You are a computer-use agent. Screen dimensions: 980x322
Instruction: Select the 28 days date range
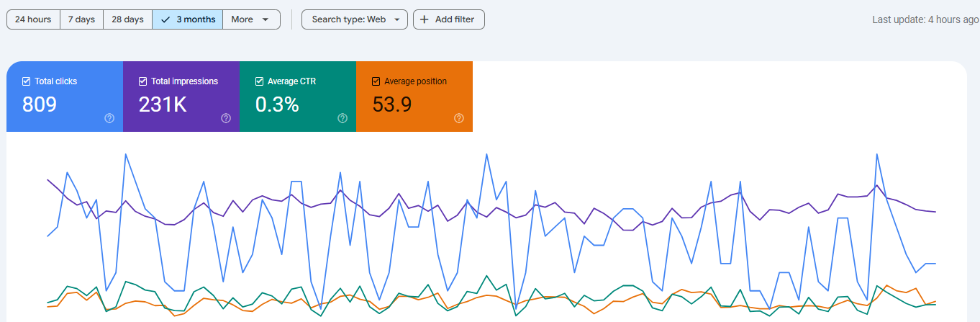pyautogui.click(x=127, y=19)
